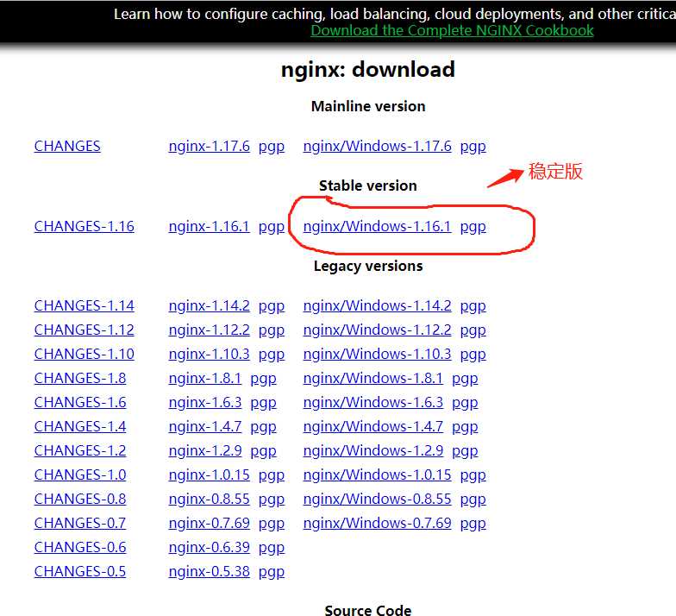Download nginx/Windows-0.8.55
Viewport: 676px width, 616px height.
[378, 499]
